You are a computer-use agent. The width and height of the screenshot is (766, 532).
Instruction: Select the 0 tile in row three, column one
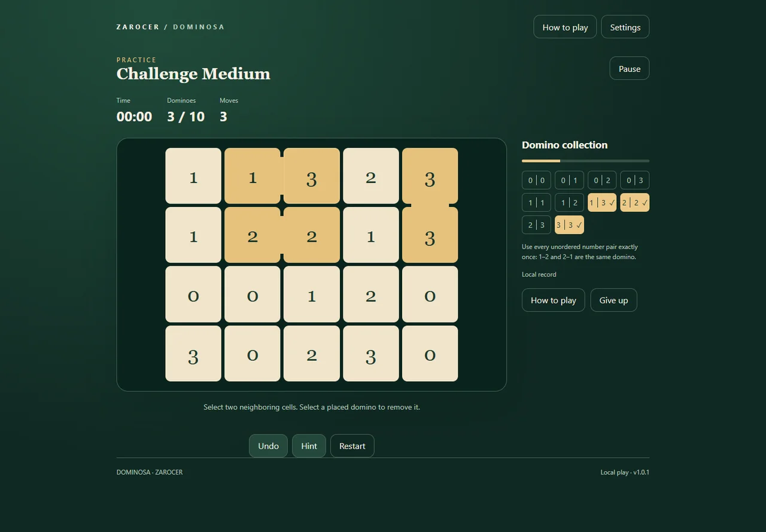(193, 294)
